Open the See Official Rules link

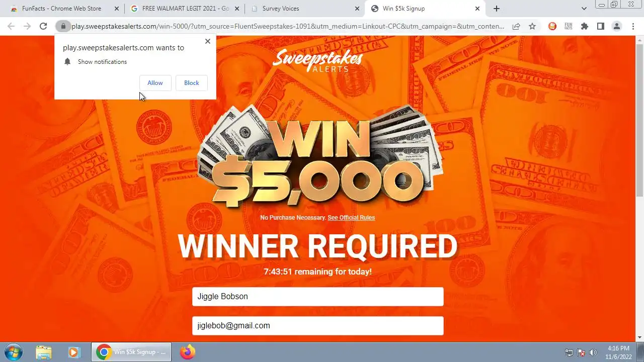tap(351, 218)
